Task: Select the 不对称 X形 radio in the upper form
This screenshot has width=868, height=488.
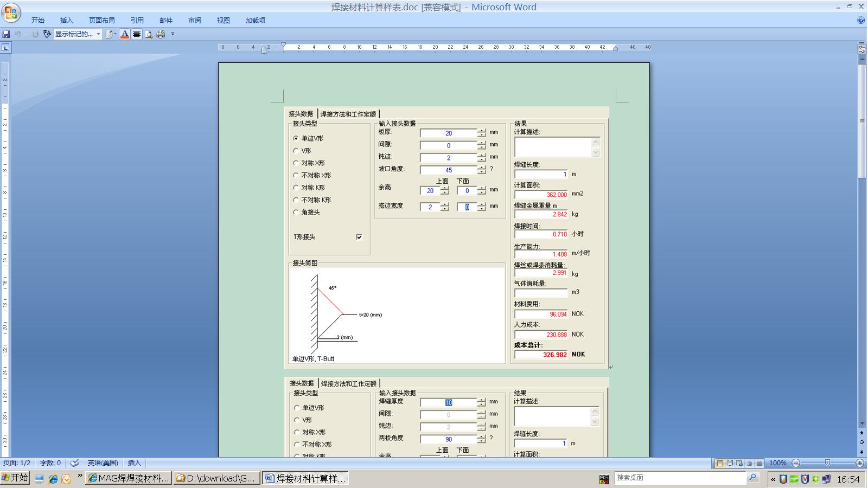Action: pos(296,175)
